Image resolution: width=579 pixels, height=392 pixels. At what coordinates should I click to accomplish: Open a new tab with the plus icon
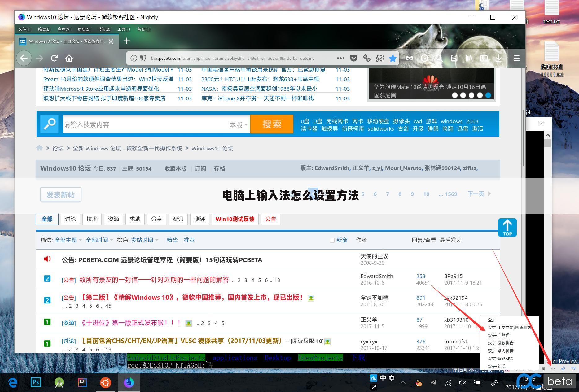click(126, 41)
